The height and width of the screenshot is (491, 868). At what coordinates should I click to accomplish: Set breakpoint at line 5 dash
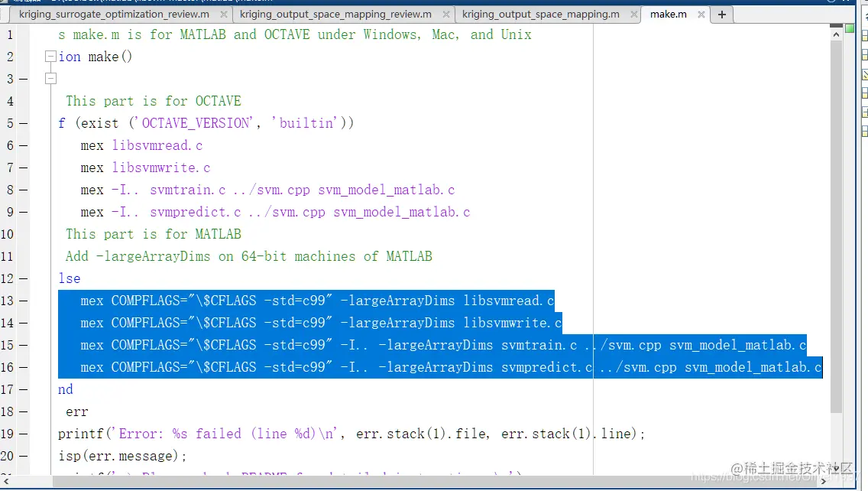(23, 124)
